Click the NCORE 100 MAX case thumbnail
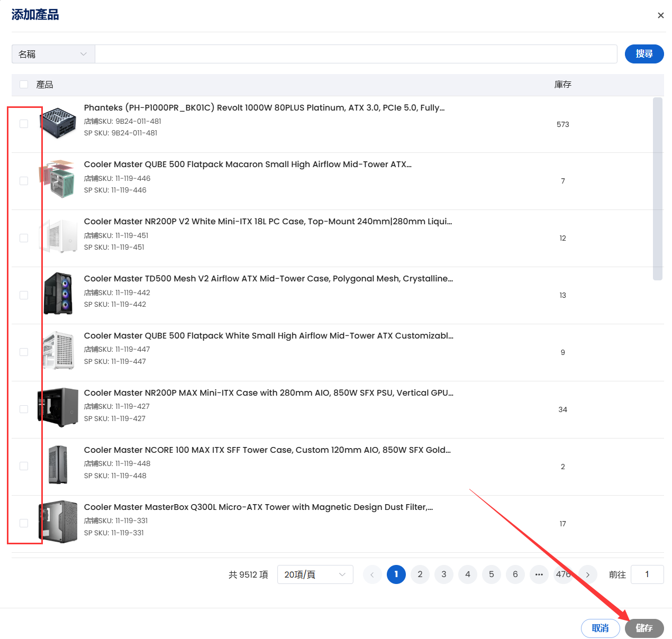The width and height of the screenshot is (672, 639). pyautogui.click(x=58, y=465)
